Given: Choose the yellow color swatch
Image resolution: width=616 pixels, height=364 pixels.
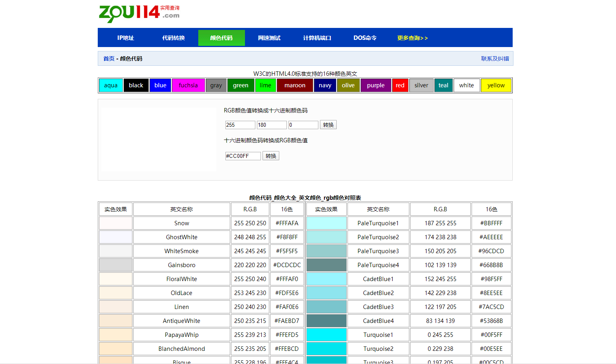Looking at the screenshot, I should [x=496, y=85].
